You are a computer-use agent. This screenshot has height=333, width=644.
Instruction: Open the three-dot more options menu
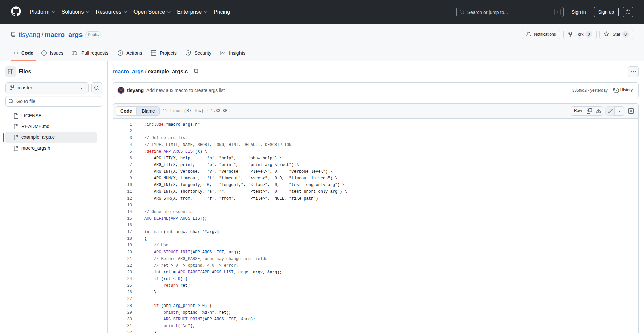[x=633, y=72]
